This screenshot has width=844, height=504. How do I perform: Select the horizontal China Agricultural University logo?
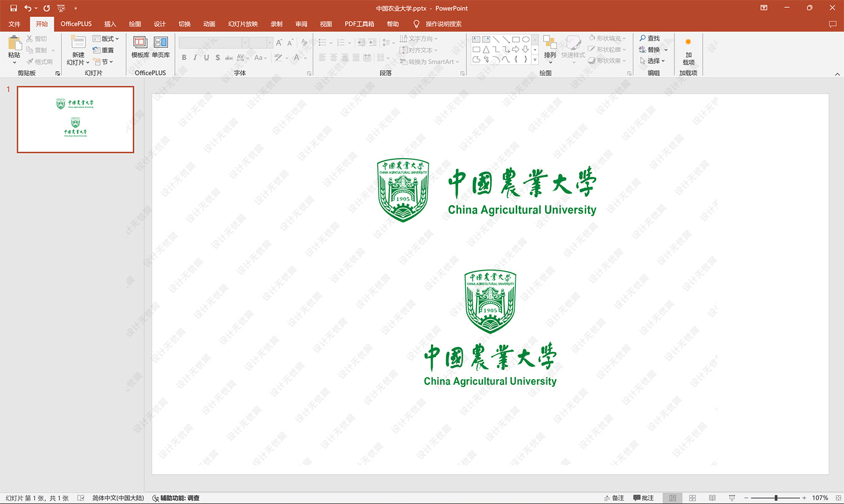(x=487, y=190)
